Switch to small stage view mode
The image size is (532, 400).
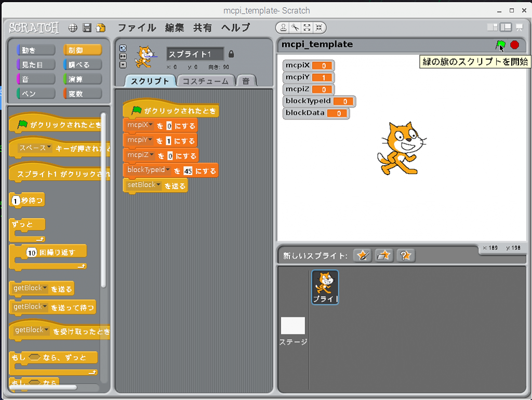pyautogui.click(x=492, y=28)
